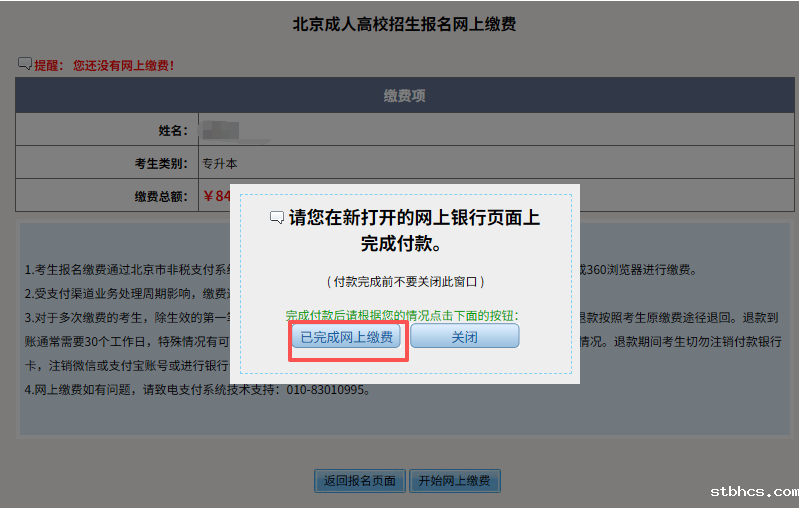This screenshot has width=801, height=508.
Task: Click the red ¥84 payment amount
Action: point(216,196)
